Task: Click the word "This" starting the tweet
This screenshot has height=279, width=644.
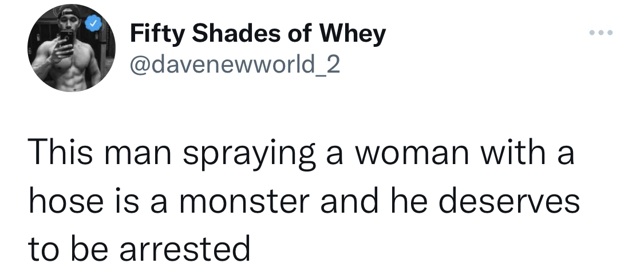Action: 60,152
